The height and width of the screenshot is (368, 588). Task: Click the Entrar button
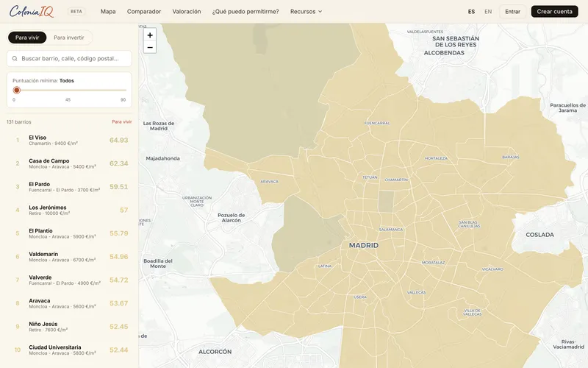[512, 12]
